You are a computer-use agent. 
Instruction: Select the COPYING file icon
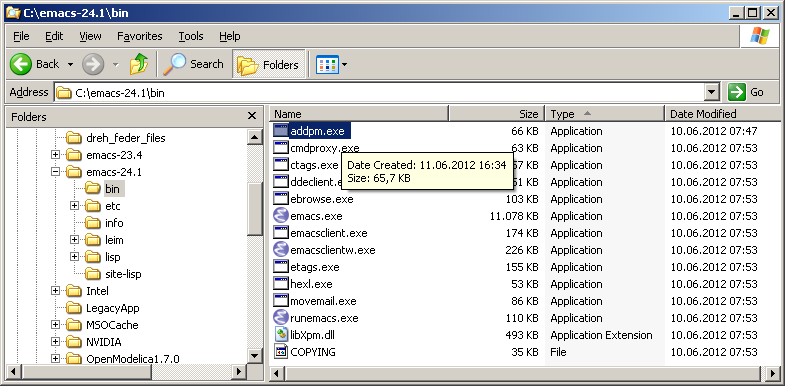point(281,352)
